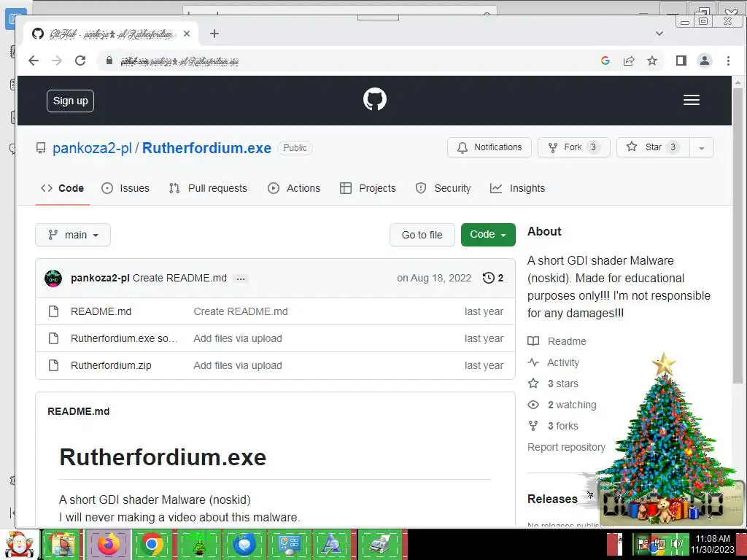This screenshot has width=747, height=560.
Task: Click the Rutherfordium.zip row's Add files via upload message
Action: pyautogui.click(x=238, y=366)
